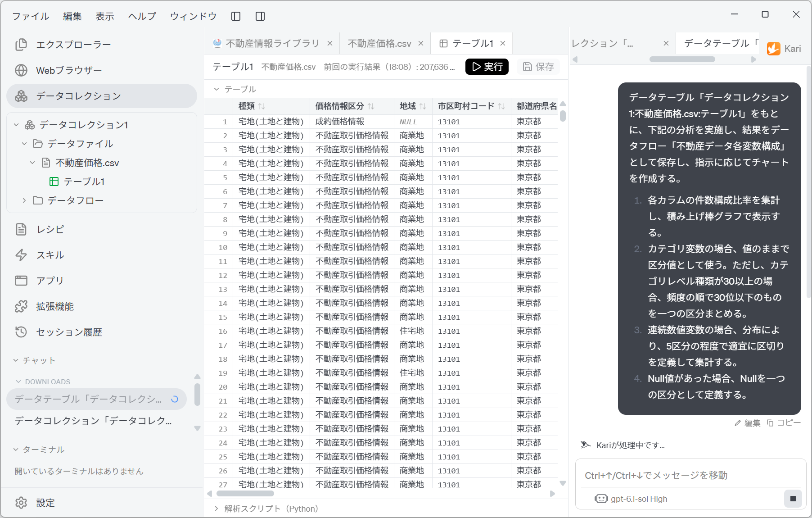The width and height of the screenshot is (812, 518).
Task: Open the アプリ sidebar item
Action: point(101,281)
